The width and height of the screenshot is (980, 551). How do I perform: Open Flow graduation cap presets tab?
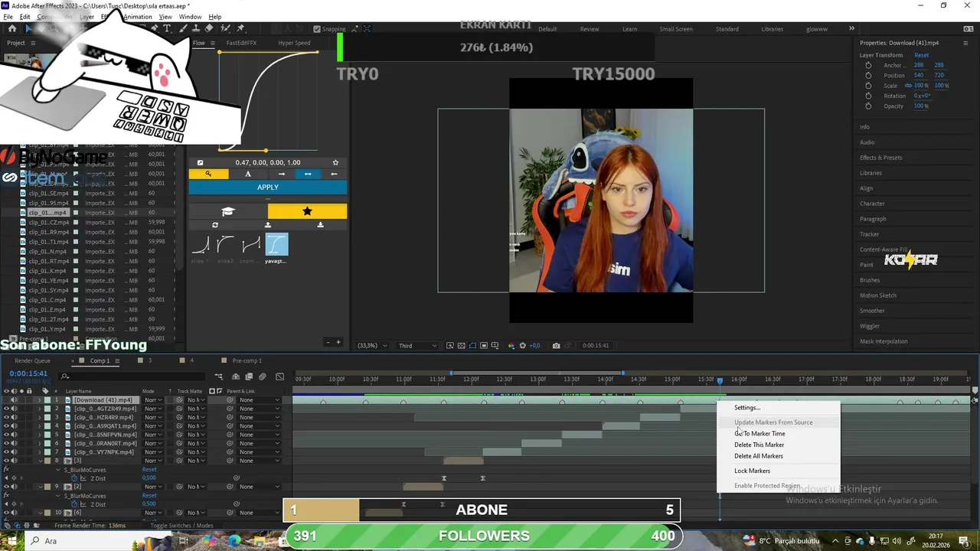tap(228, 211)
